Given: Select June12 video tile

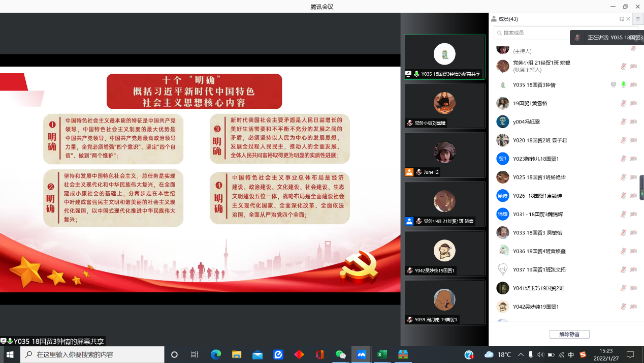Looking at the screenshot, I should tap(444, 155).
